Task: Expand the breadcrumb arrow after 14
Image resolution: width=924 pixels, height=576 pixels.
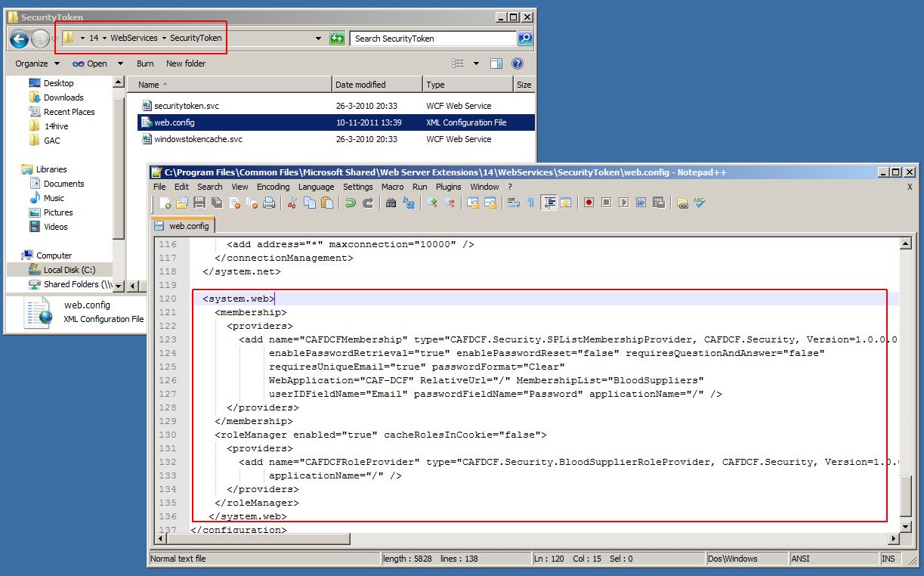Action: [x=105, y=39]
